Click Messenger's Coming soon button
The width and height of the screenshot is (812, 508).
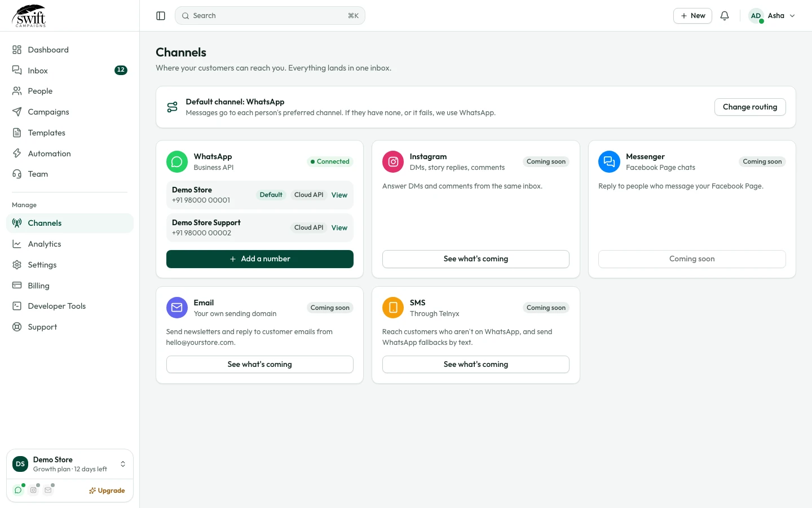[692, 259]
